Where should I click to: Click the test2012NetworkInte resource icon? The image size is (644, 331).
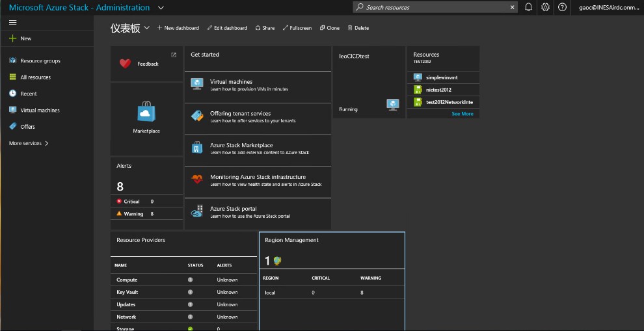(418, 102)
